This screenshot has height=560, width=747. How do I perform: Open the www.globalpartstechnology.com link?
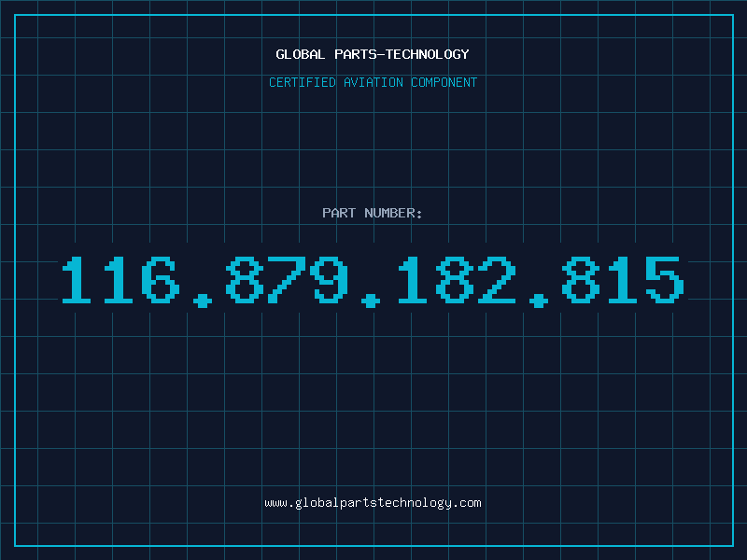point(373,503)
